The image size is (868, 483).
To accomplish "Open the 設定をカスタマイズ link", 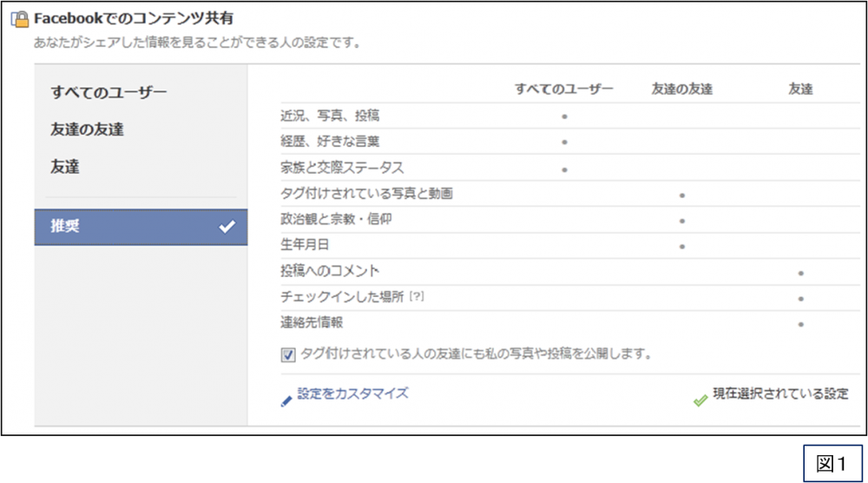I will click(x=352, y=394).
